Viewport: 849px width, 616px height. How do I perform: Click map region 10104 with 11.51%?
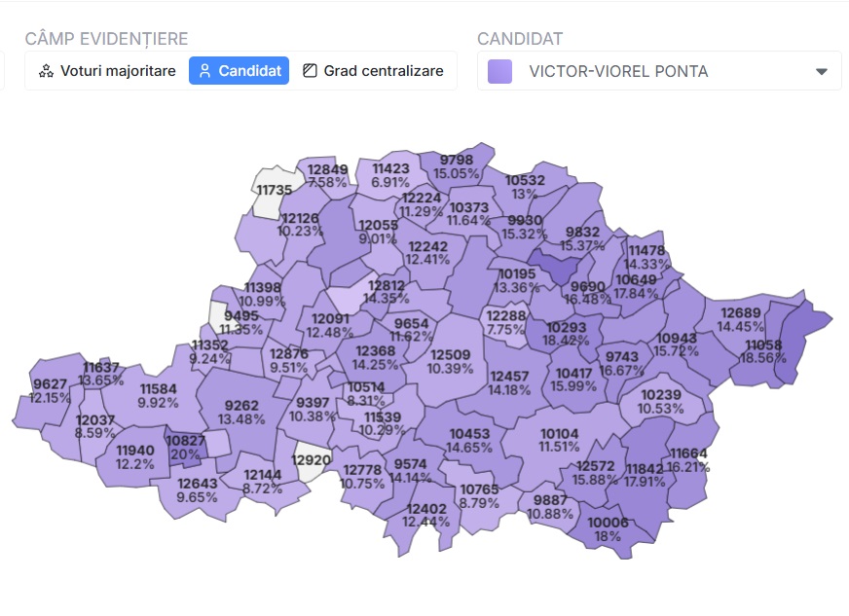(x=559, y=440)
